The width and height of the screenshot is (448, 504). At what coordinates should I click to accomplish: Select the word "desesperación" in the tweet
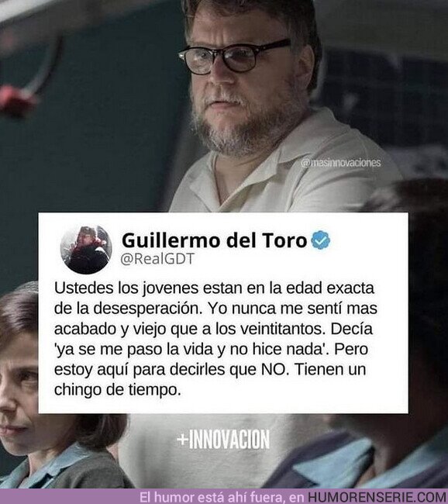point(147,309)
